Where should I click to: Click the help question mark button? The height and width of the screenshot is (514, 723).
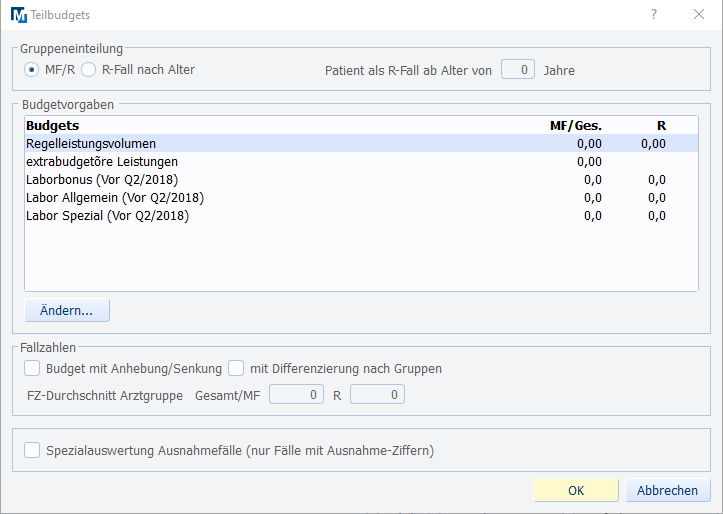click(x=654, y=15)
